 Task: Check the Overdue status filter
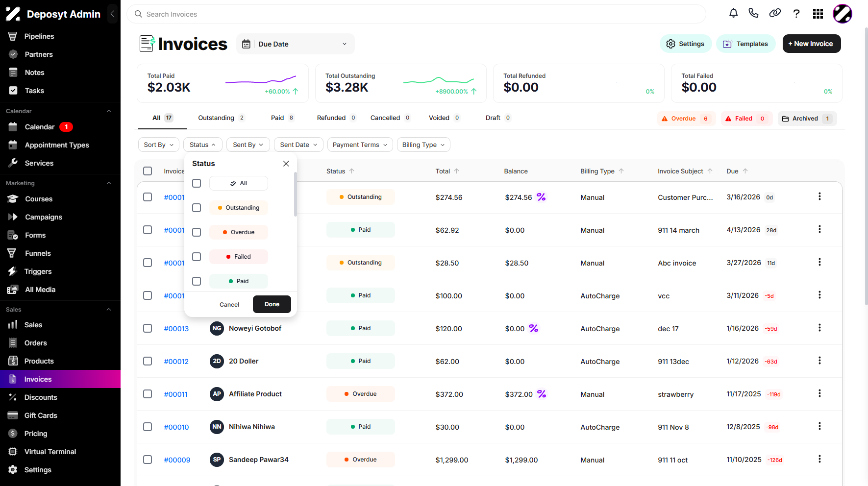tap(197, 232)
